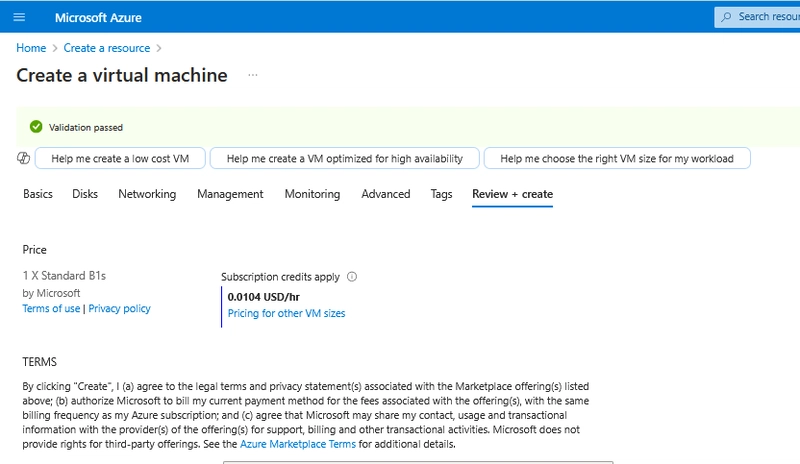Click the 0.0104 USD/hr price text
800x464 pixels.
263,297
